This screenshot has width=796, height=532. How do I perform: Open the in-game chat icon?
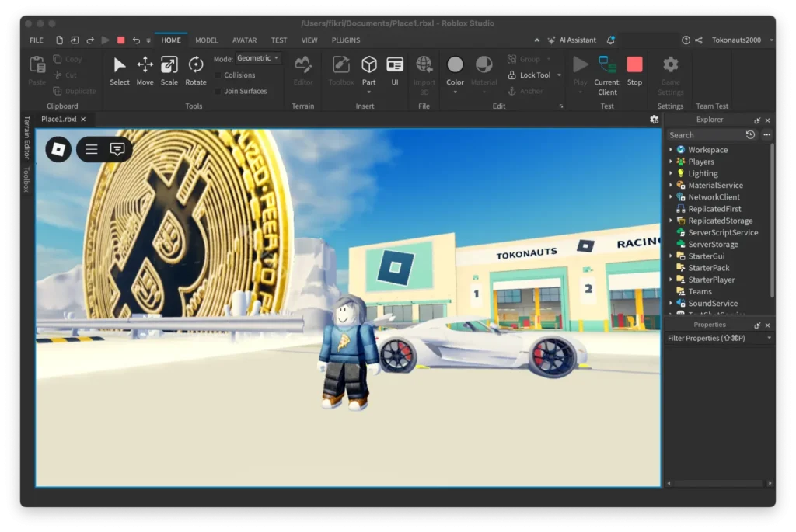pos(117,149)
